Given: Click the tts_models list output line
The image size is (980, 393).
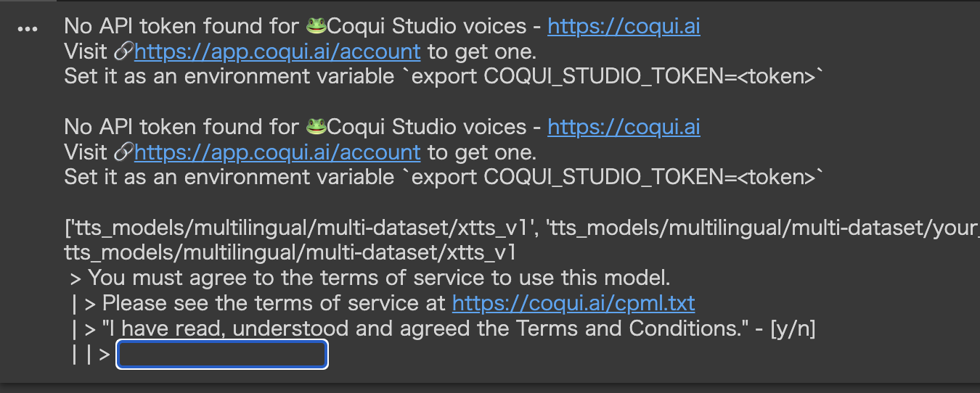Looking at the screenshot, I should pyautogui.click(x=522, y=228).
